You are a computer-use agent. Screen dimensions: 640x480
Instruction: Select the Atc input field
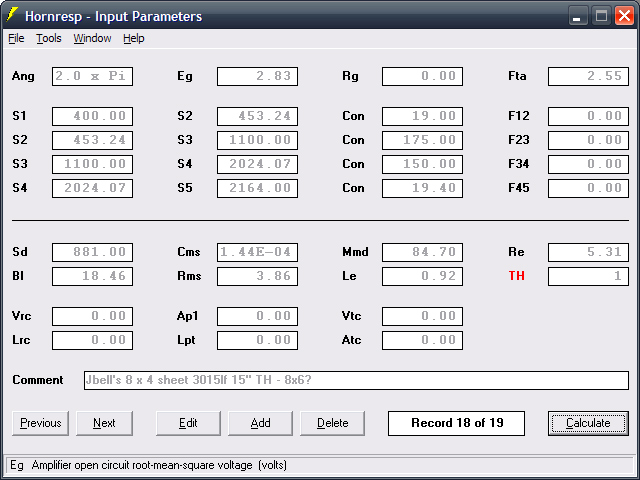pos(422,340)
